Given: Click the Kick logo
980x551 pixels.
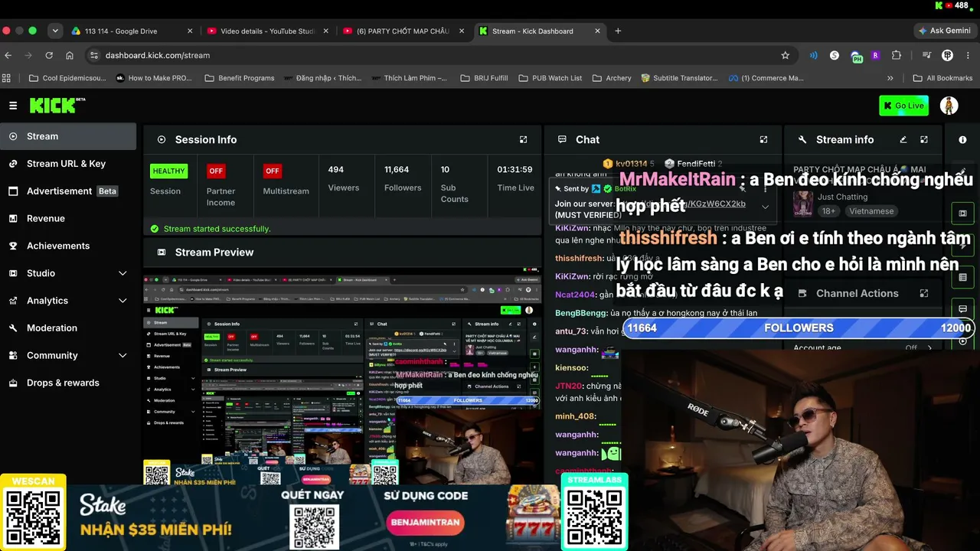Looking at the screenshot, I should click(x=57, y=106).
